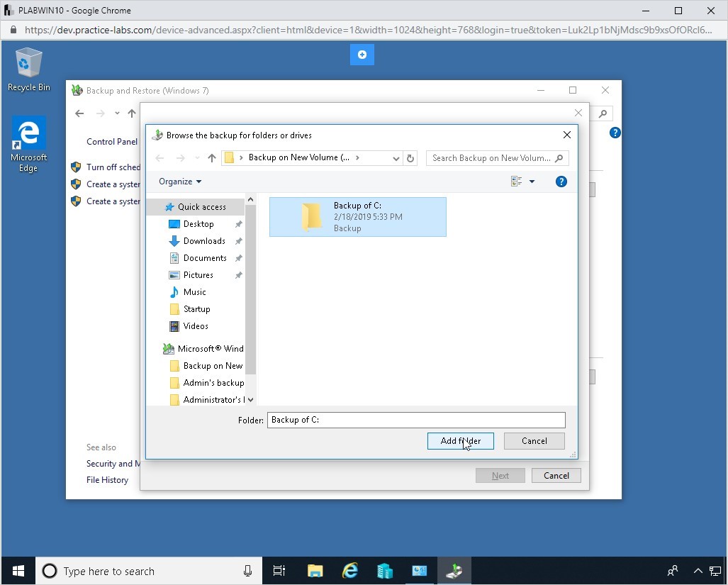The image size is (728, 585).
Task: Open Microsoft Edge desktop shortcut
Action: [x=29, y=145]
